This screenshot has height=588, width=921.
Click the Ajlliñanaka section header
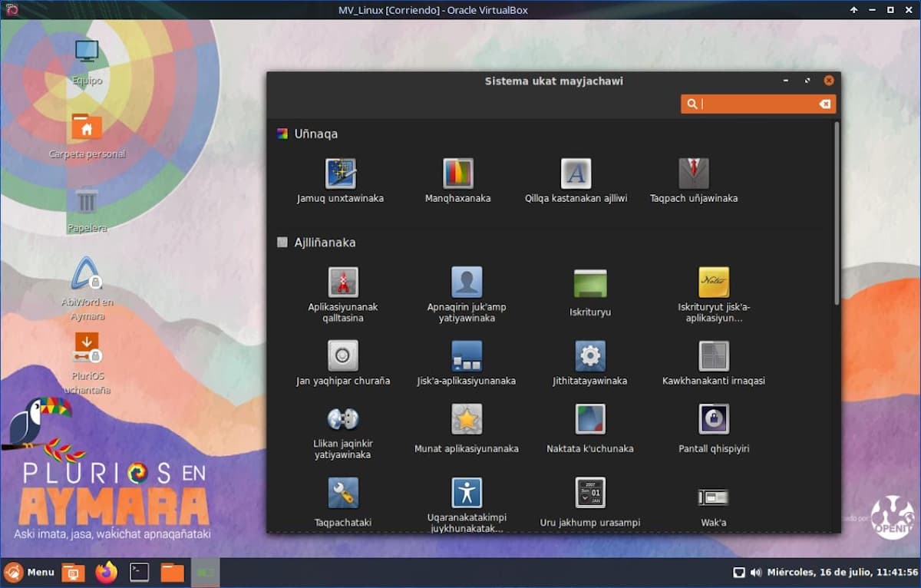(x=325, y=243)
